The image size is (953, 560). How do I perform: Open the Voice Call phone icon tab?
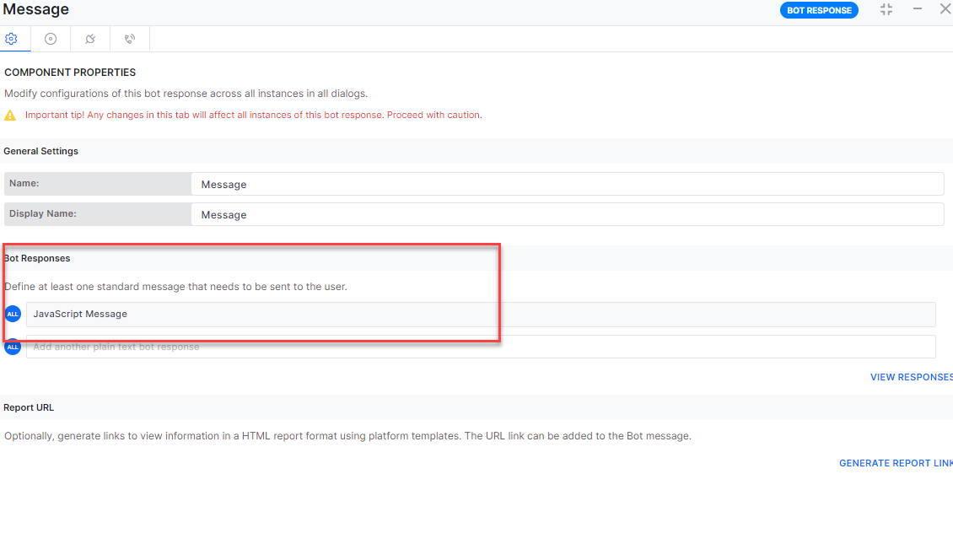coord(129,39)
